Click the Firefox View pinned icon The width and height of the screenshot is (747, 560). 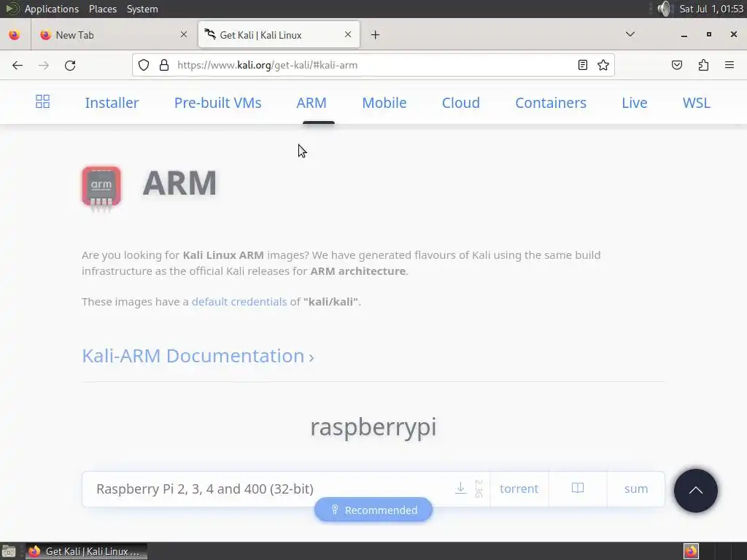[15, 35]
